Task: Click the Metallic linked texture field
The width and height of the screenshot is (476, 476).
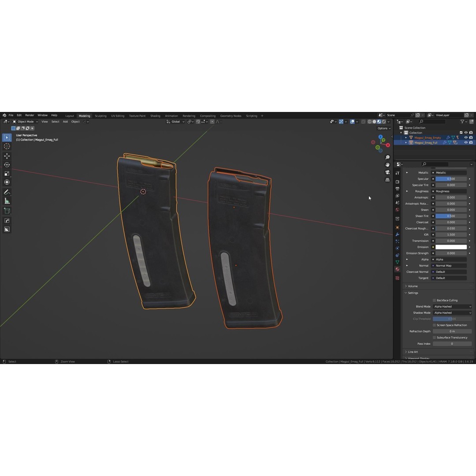Action: tap(451, 173)
